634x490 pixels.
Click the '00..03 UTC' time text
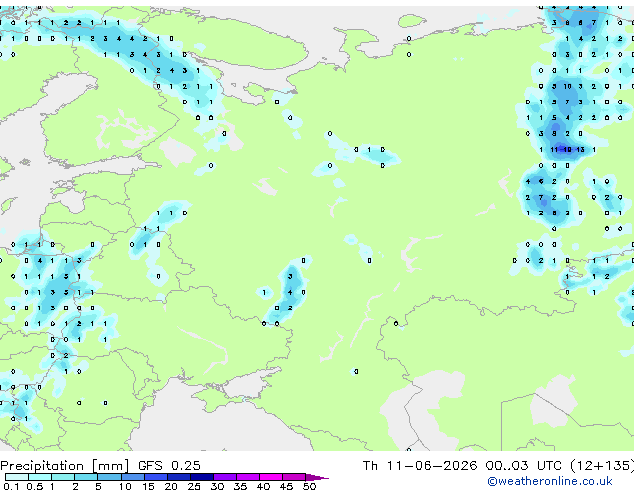pos(524,466)
